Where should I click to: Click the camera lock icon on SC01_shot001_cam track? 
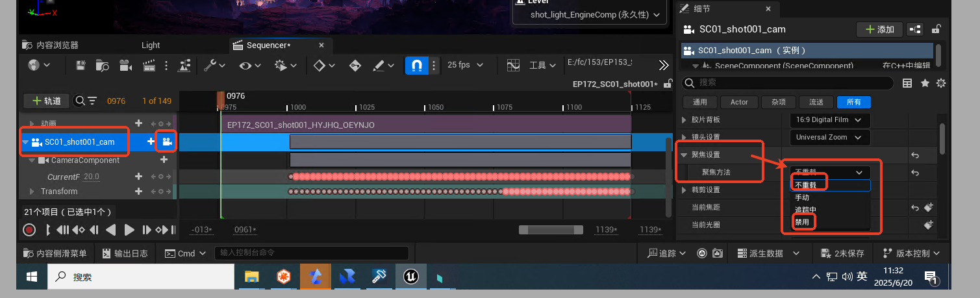pyautogui.click(x=167, y=142)
